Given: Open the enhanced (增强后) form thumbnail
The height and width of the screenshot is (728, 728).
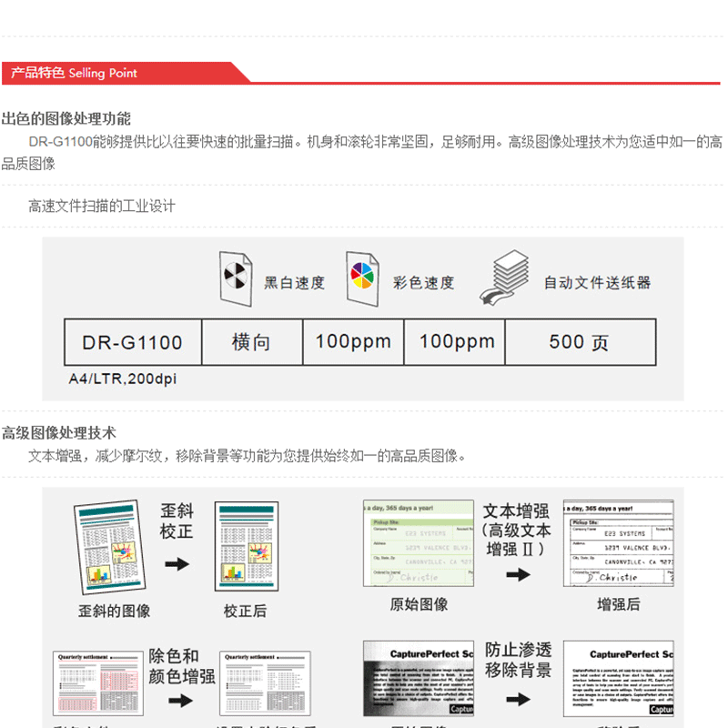Looking at the screenshot, I should pos(618,543).
